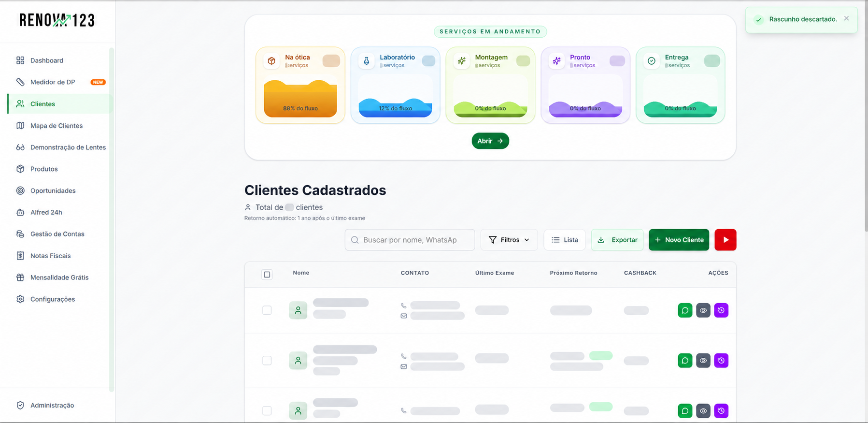Click the Último Exame column header
The height and width of the screenshot is (423, 868).
(x=495, y=273)
